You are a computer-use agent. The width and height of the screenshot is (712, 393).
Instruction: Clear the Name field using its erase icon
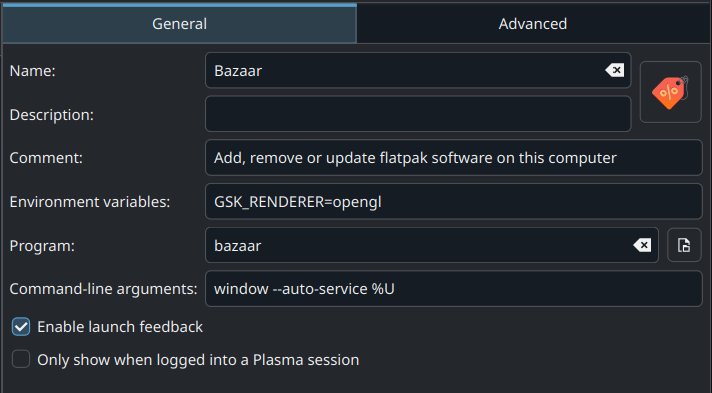click(x=614, y=70)
